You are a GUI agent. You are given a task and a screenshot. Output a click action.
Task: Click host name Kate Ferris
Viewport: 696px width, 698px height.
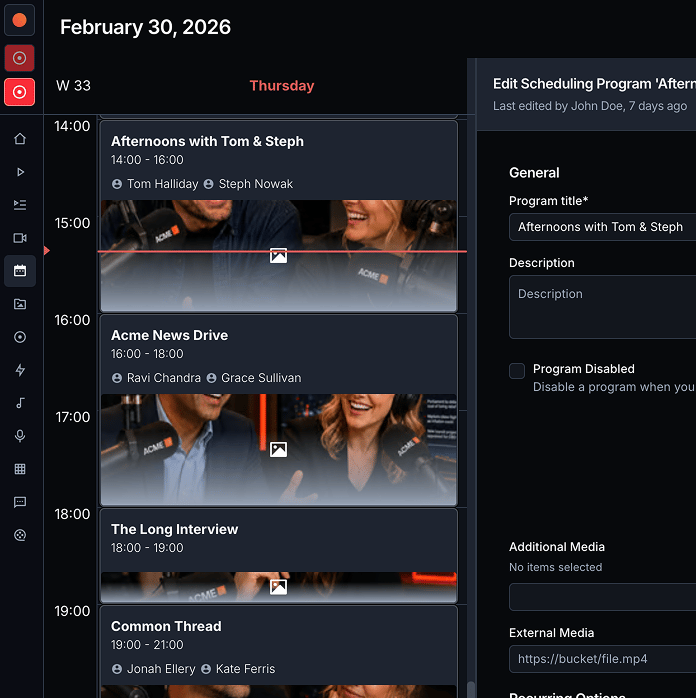point(246,669)
